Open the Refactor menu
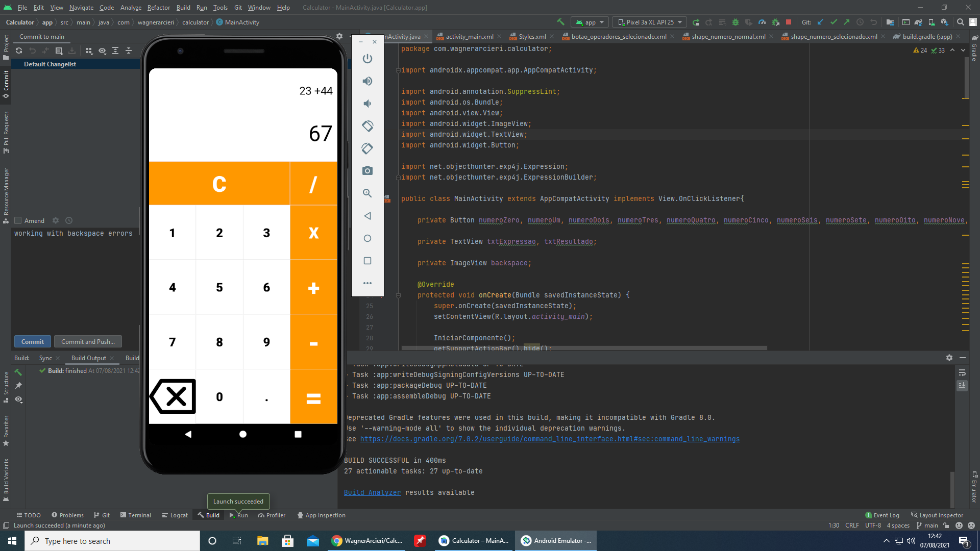 pyautogui.click(x=158, y=8)
